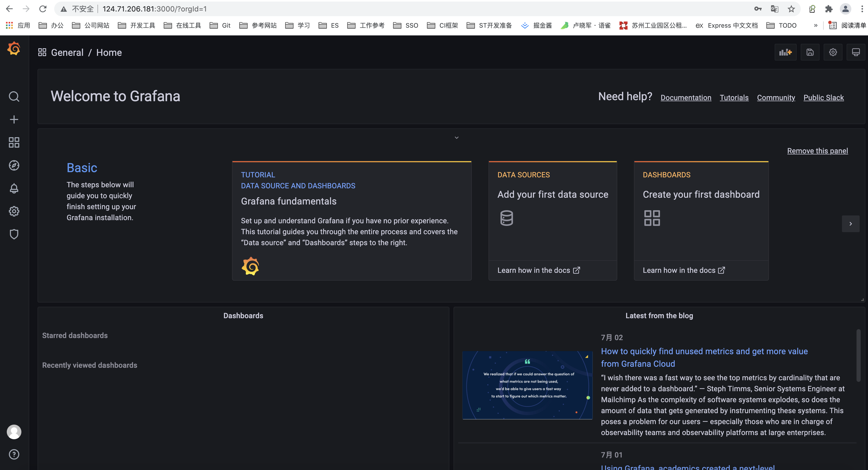The width and height of the screenshot is (868, 470).
Task: Expand more bookmarks double-chevron
Action: pos(815,25)
